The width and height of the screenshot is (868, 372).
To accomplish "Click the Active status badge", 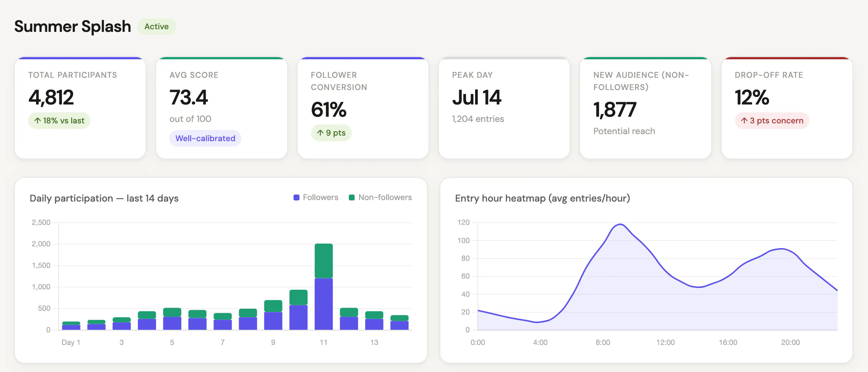I will pos(156,27).
